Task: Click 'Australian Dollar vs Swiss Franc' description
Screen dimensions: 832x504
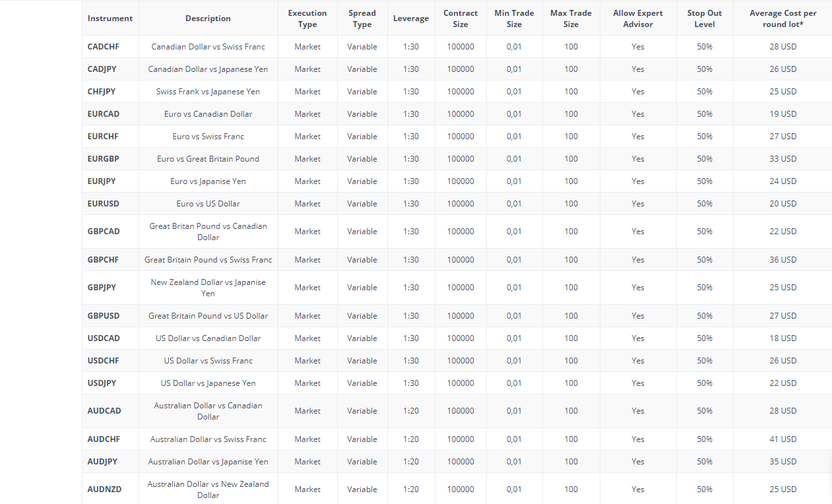Action: coord(208,439)
